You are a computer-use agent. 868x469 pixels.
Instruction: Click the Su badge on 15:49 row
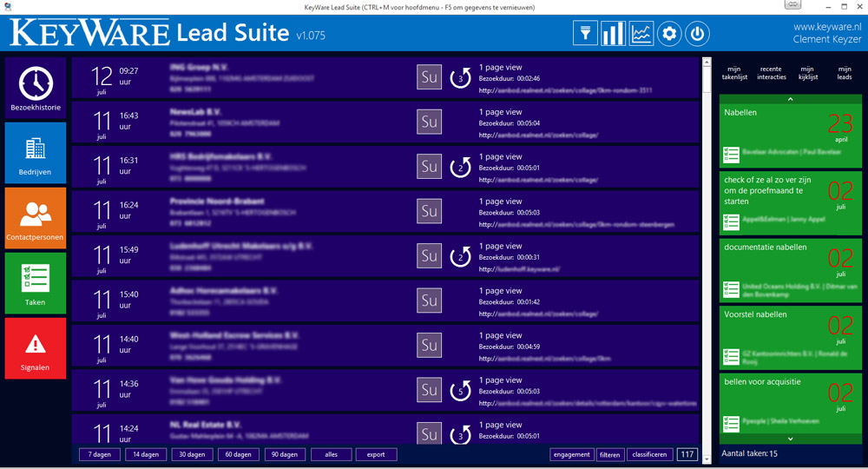[x=429, y=256]
